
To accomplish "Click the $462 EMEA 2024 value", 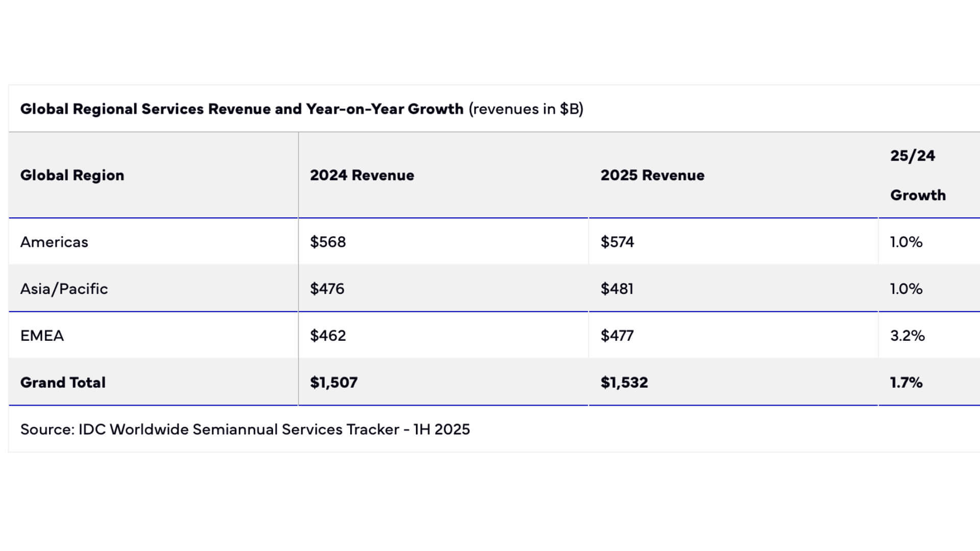I will coord(328,336).
